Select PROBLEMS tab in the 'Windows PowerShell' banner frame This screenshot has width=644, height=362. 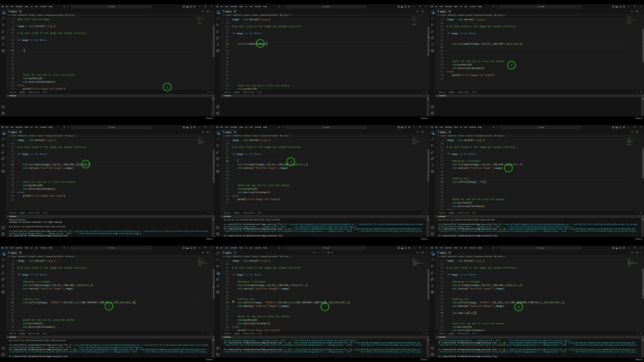(13, 213)
